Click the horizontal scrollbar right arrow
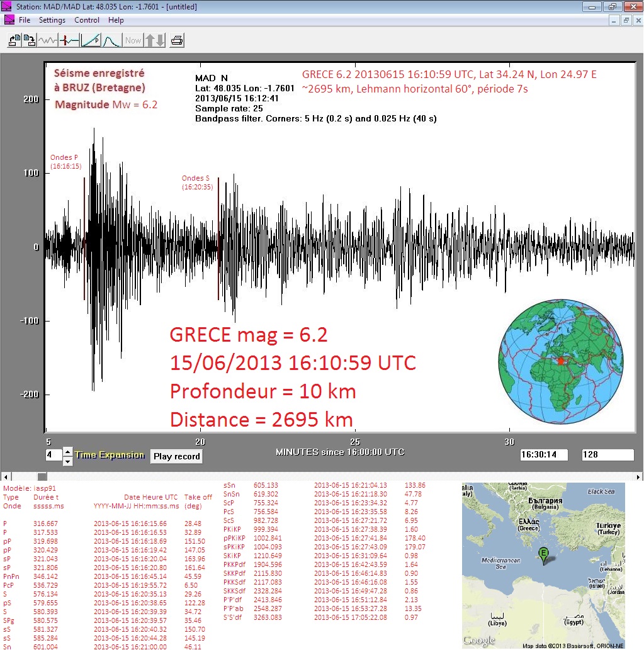644x650 pixels. point(639,476)
